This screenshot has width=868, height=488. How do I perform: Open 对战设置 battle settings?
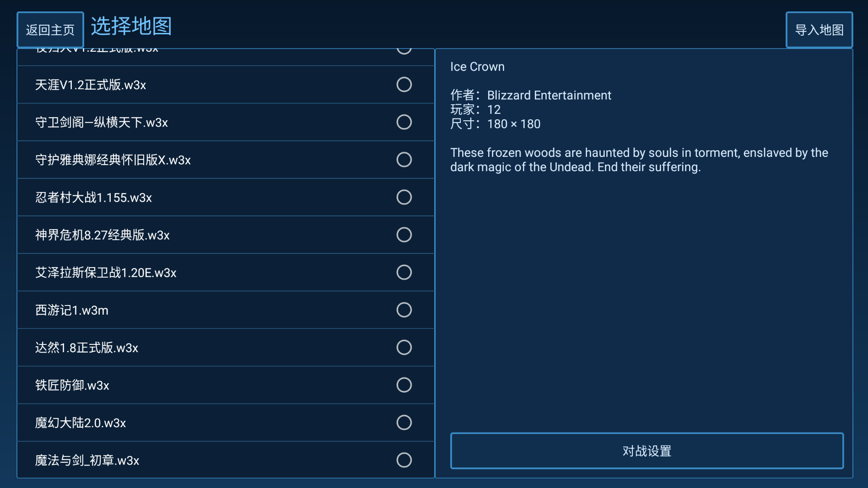(647, 450)
